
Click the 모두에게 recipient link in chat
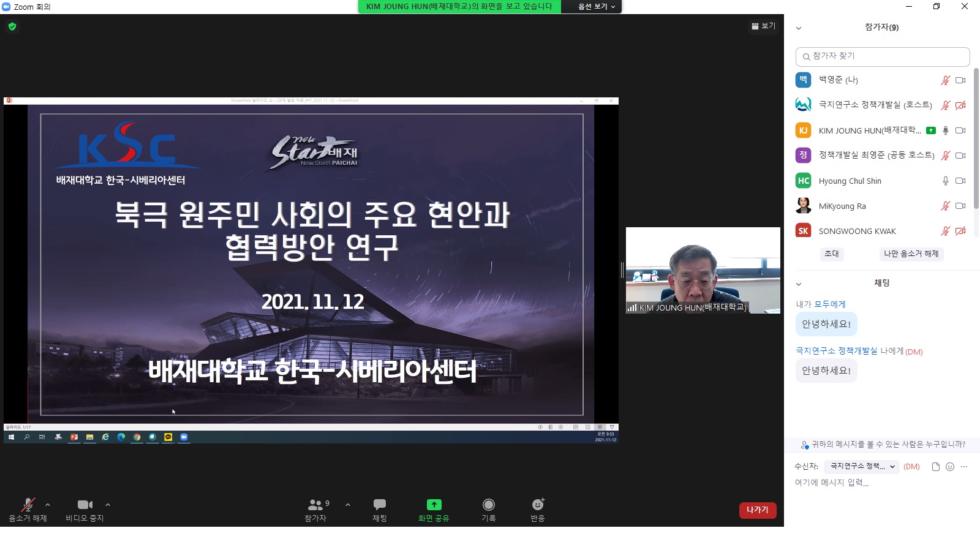tap(829, 304)
